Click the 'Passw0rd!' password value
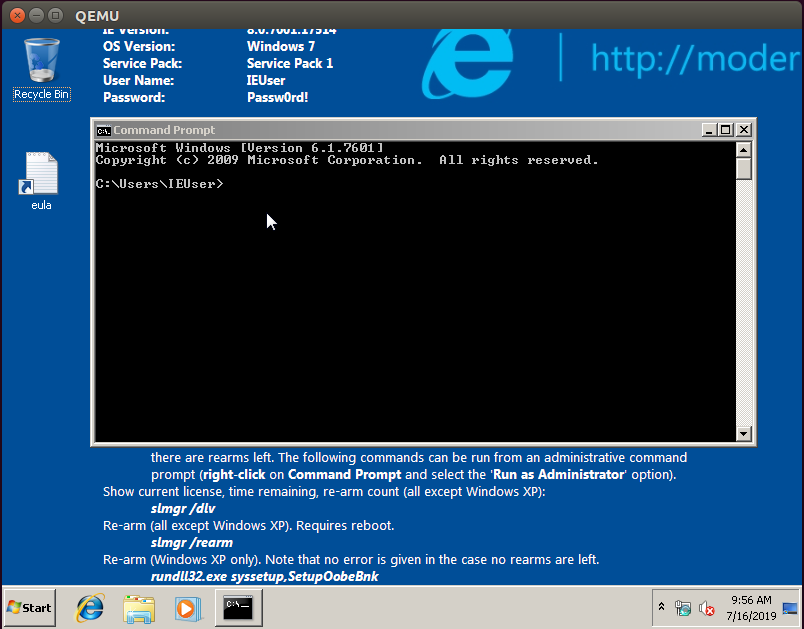This screenshot has height=629, width=804. coord(277,97)
